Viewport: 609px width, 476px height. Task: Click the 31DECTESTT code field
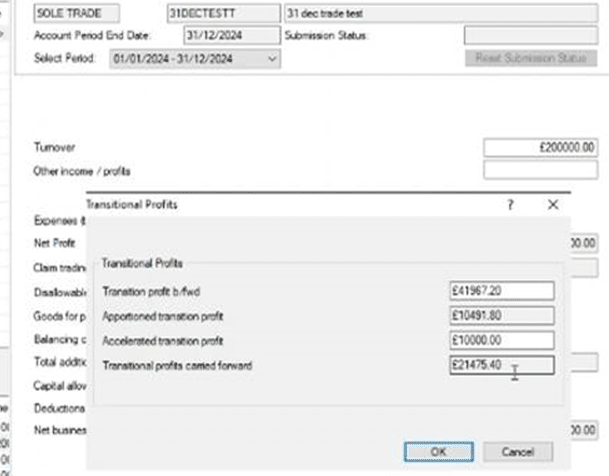click(x=223, y=13)
